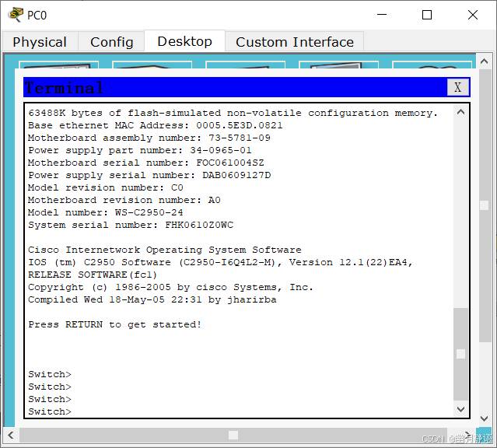
Task: Click the 'Model revision number: C0' line
Action: click(106, 187)
